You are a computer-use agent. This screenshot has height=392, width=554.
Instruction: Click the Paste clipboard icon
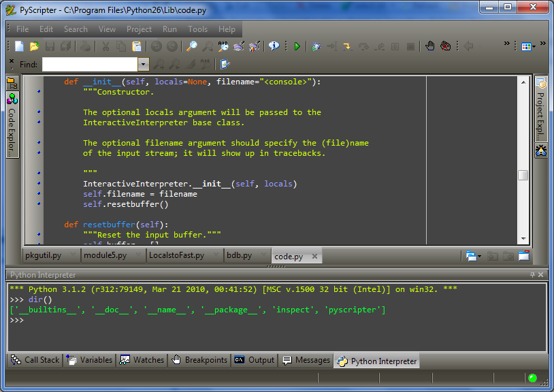136,46
